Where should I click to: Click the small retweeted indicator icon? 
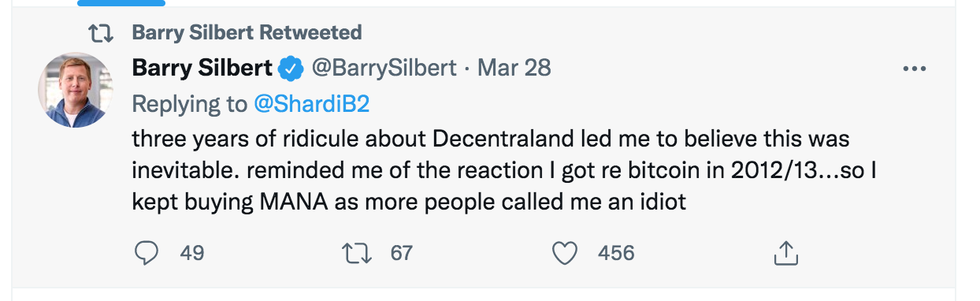(100, 33)
